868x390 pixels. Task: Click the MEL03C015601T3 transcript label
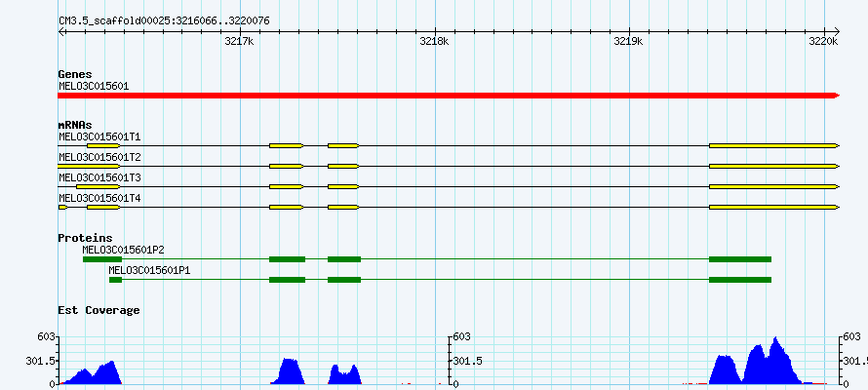pos(99,177)
